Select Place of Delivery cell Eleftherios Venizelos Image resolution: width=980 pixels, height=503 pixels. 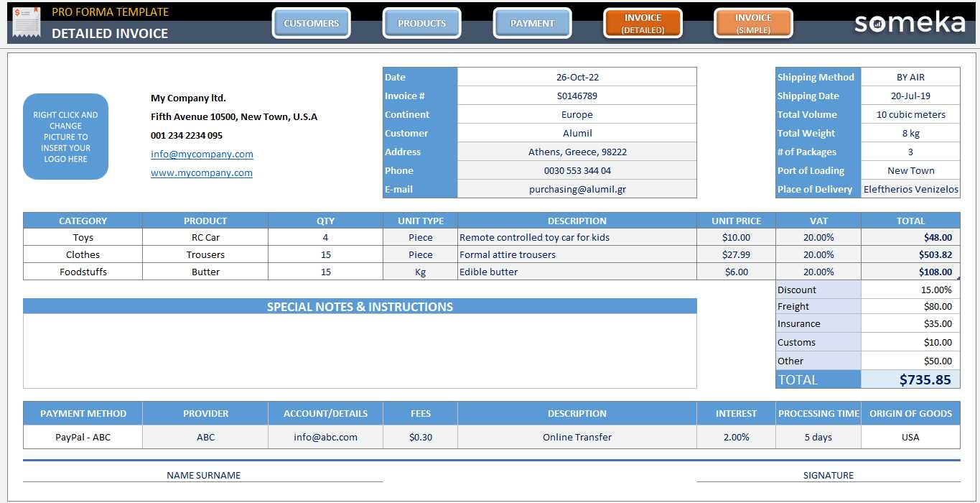[x=910, y=189]
